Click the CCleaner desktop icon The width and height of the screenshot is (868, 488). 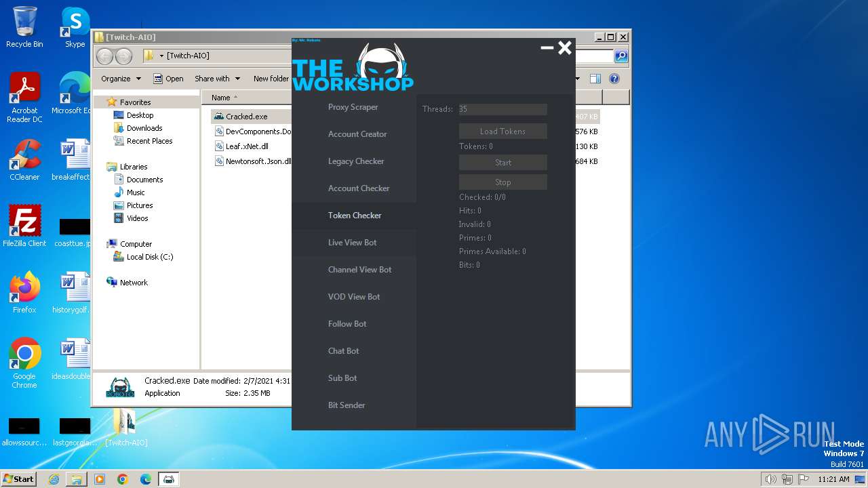click(24, 160)
